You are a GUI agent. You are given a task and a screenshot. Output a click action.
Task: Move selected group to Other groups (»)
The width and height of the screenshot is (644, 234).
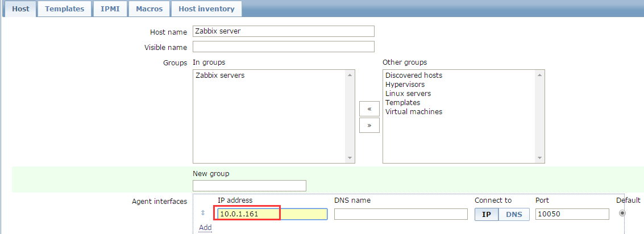pyautogui.click(x=369, y=125)
